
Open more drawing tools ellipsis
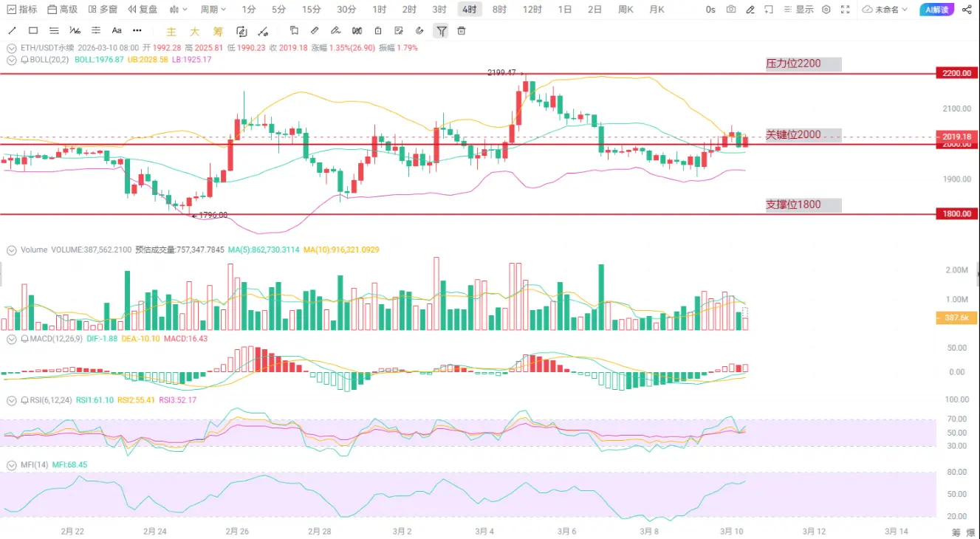click(137, 31)
